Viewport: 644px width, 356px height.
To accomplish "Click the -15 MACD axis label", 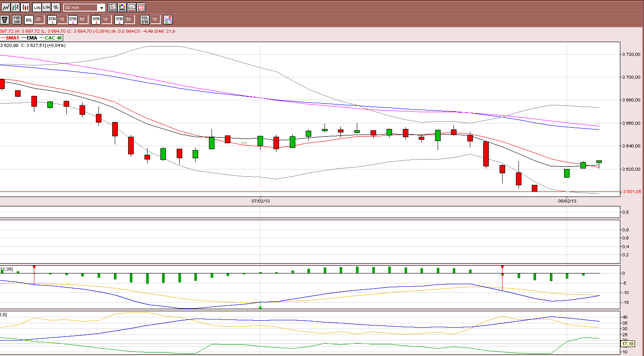I will (626, 303).
